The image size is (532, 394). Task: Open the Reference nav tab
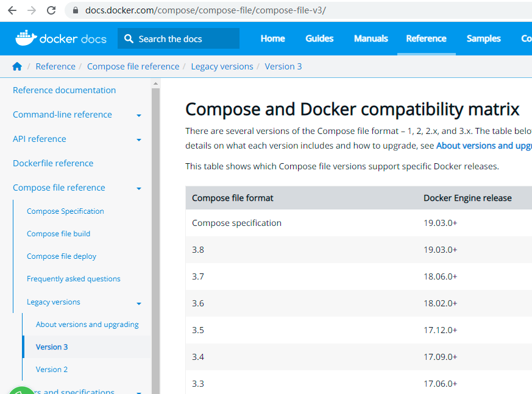(x=426, y=38)
